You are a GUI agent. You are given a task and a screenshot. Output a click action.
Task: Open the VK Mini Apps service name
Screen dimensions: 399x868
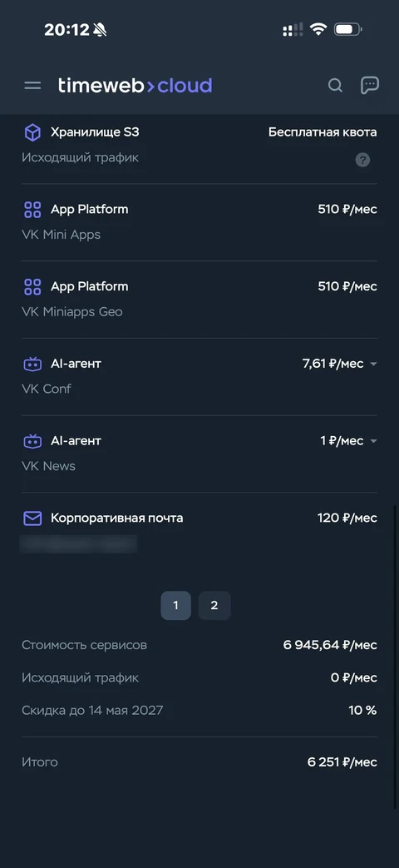click(x=62, y=235)
